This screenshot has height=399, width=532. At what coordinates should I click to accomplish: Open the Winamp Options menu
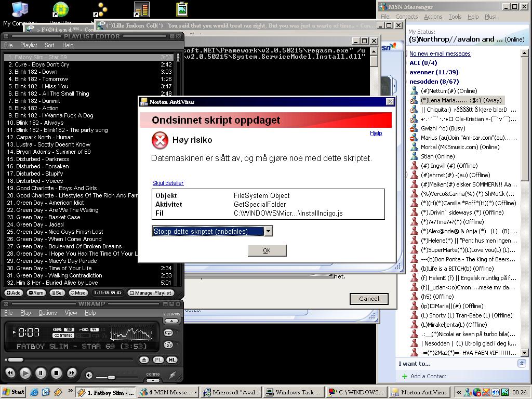[47, 313]
